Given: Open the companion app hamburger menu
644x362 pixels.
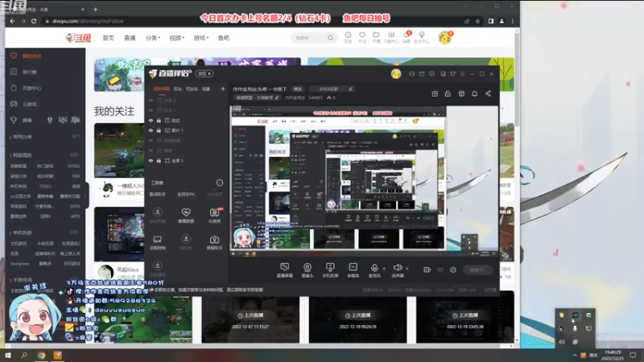Looking at the screenshot, I should pyautogui.click(x=462, y=74).
